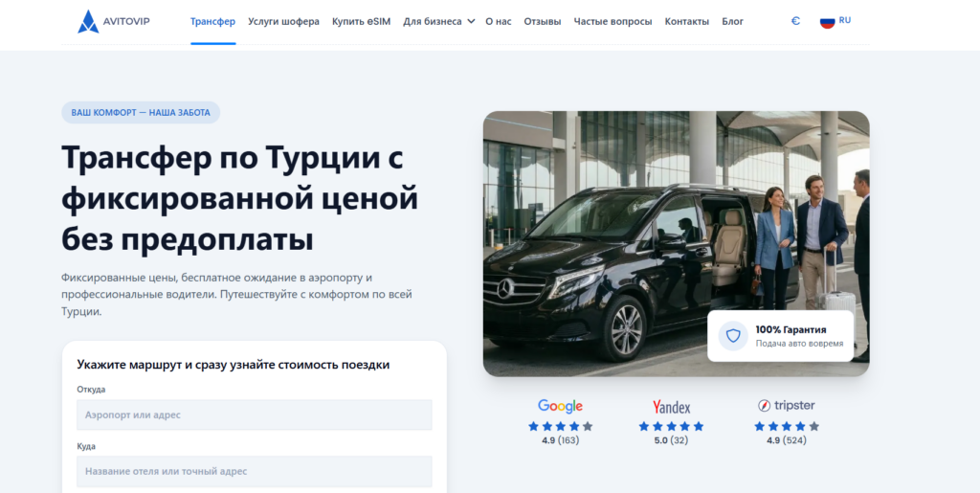The image size is (980, 493).
Task: Click the ВАШ КОМФОРТ — НАША ЗАБОТА badge
Action: [141, 112]
